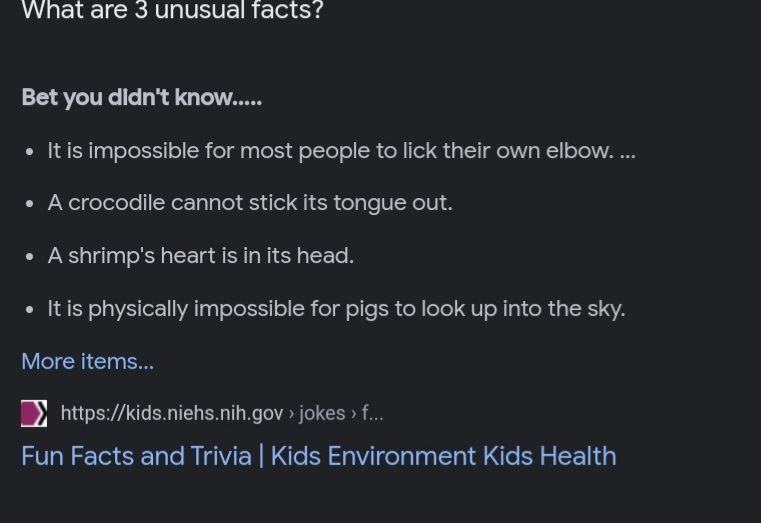Click the jokes breadcrumb segment
Image resolution: width=761 pixels, height=523 pixels.
tap(322, 413)
